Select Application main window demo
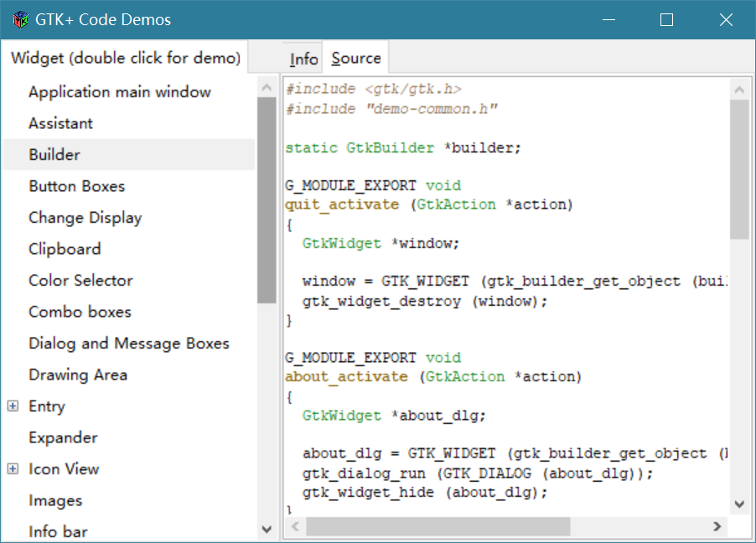This screenshot has width=756, height=543. click(x=119, y=92)
